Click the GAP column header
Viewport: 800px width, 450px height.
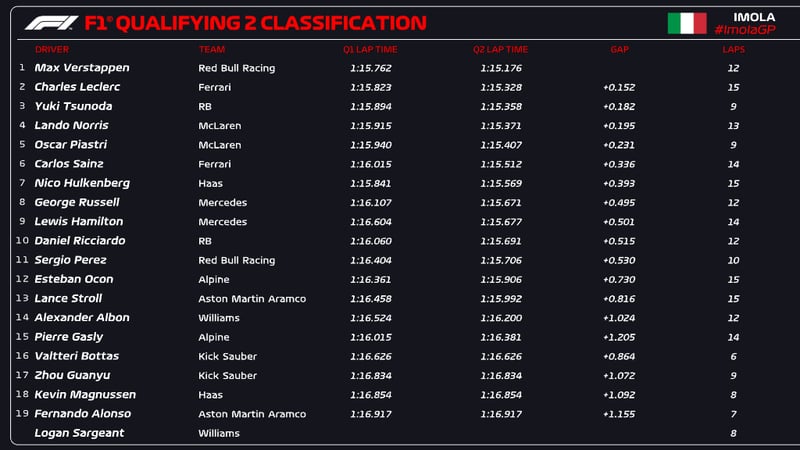pos(619,49)
